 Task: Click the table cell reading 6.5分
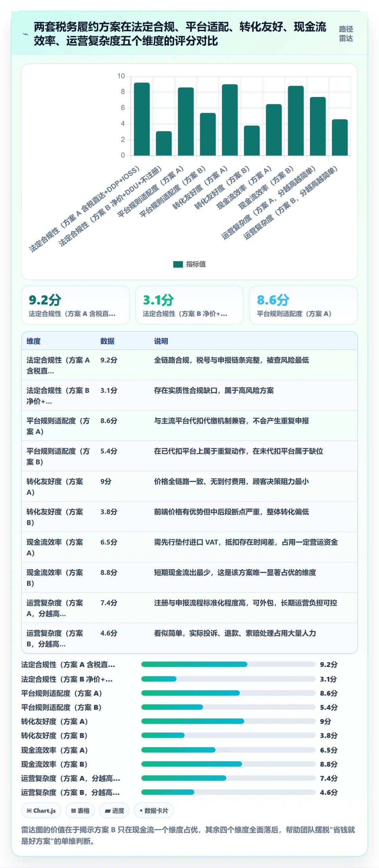(x=109, y=542)
